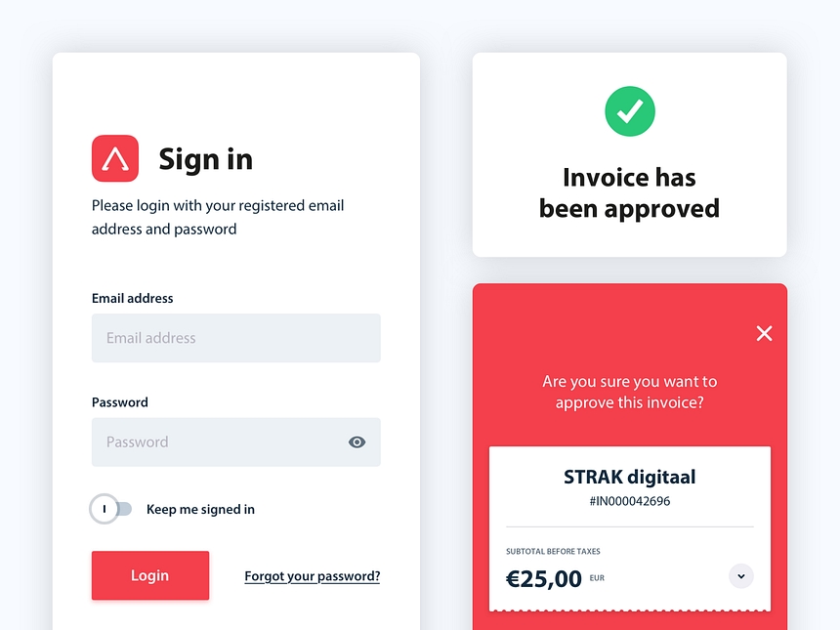Select the STRAK digitaal invoice title
This screenshot has width=840, height=630.
coord(630,478)
